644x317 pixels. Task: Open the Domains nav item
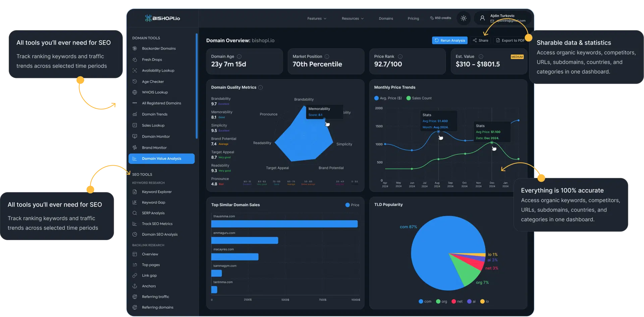tap(386, 18)
